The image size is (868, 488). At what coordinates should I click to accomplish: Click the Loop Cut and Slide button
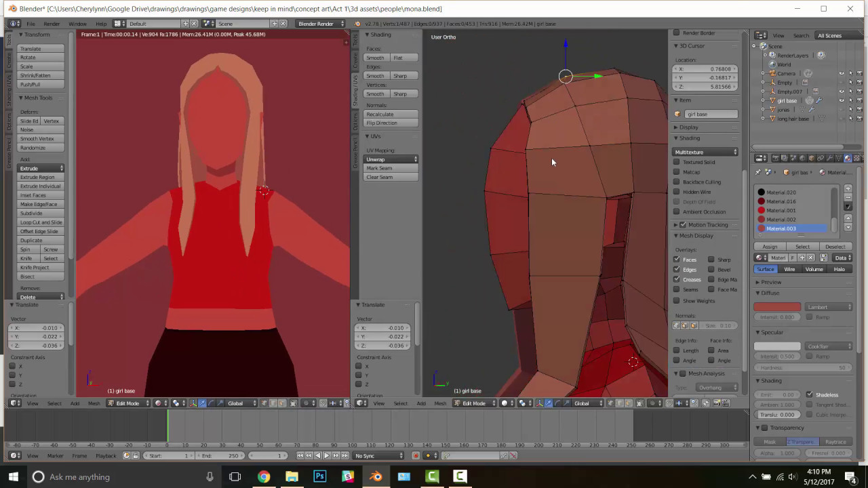(x=41, y=222)
